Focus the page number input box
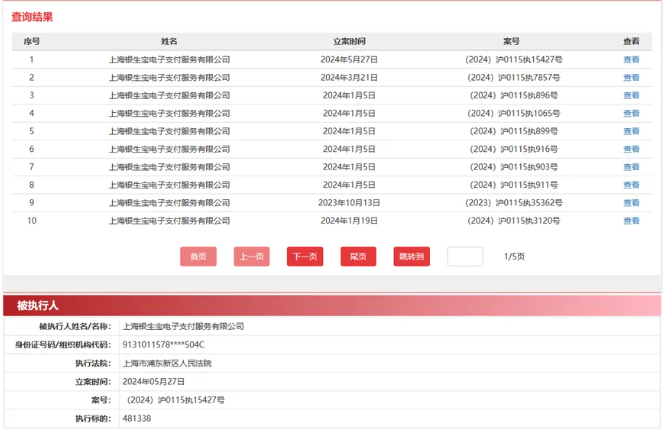The height and width of the screenshot is (430, 671). point(465,256)
